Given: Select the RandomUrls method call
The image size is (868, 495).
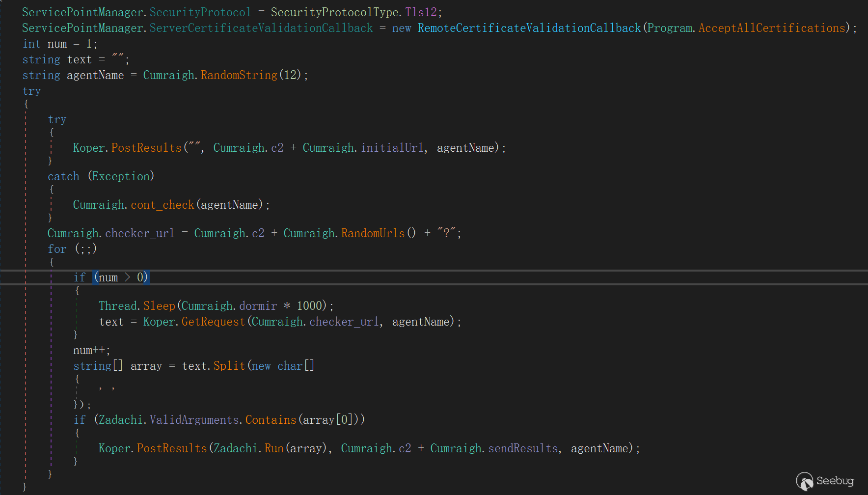Looking at the screenshot, I should pyautogui.click(x=373, y=233).
